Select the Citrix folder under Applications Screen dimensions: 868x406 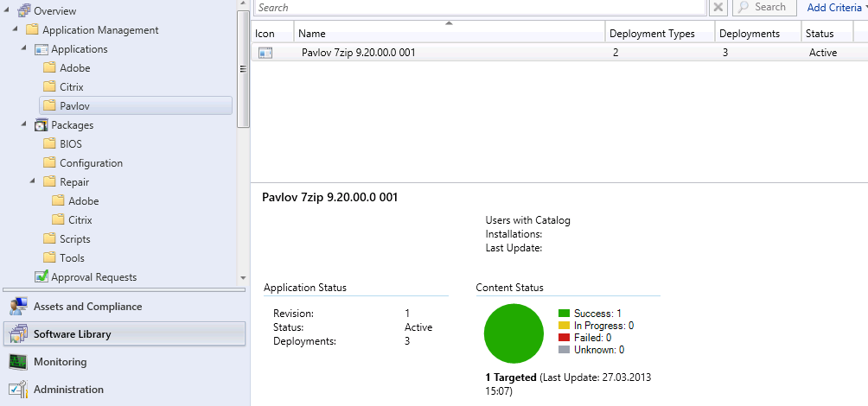71,87
